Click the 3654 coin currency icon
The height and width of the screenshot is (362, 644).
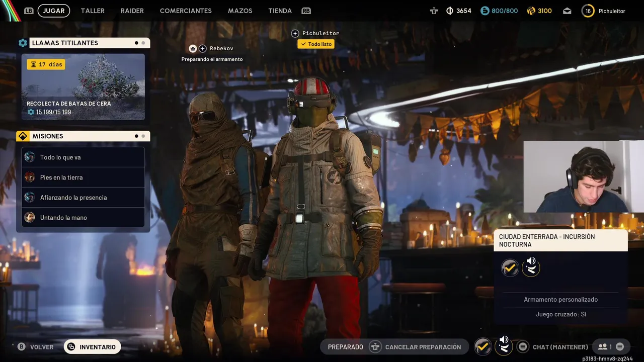pyautogui.click(x=450, y=11)
